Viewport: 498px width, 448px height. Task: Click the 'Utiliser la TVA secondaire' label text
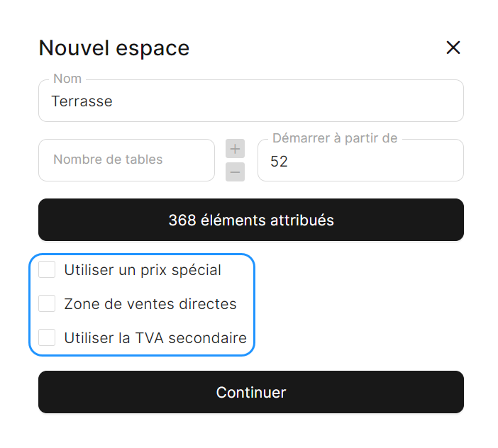point(155,338)
